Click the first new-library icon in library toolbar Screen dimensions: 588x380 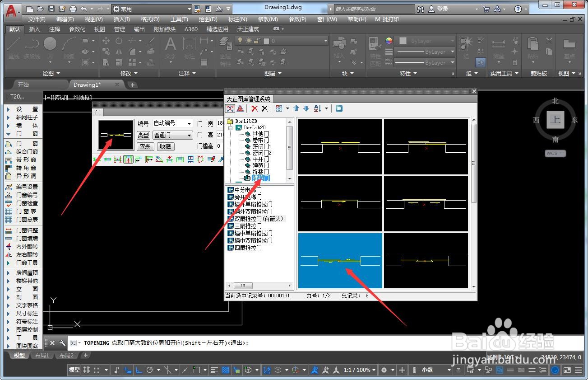[x=230, y=108]
